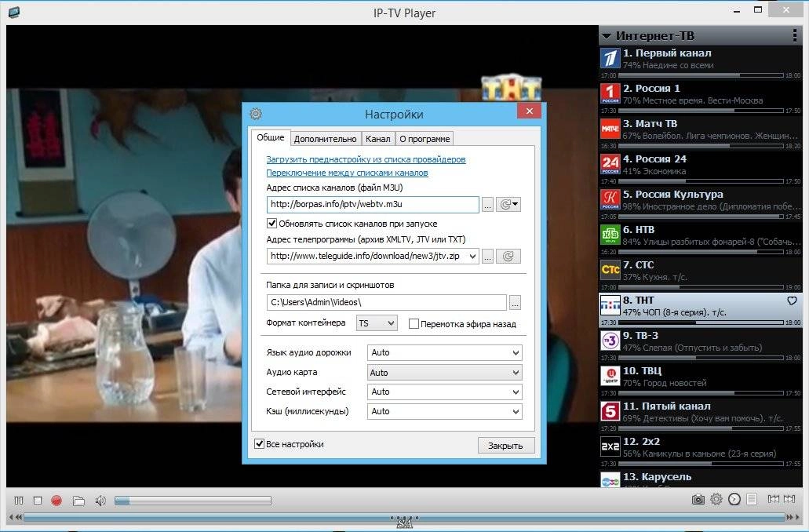This screenshot has width=809, height=532.
Task: Browse for recordings folder button
Action: click(515, 303)
